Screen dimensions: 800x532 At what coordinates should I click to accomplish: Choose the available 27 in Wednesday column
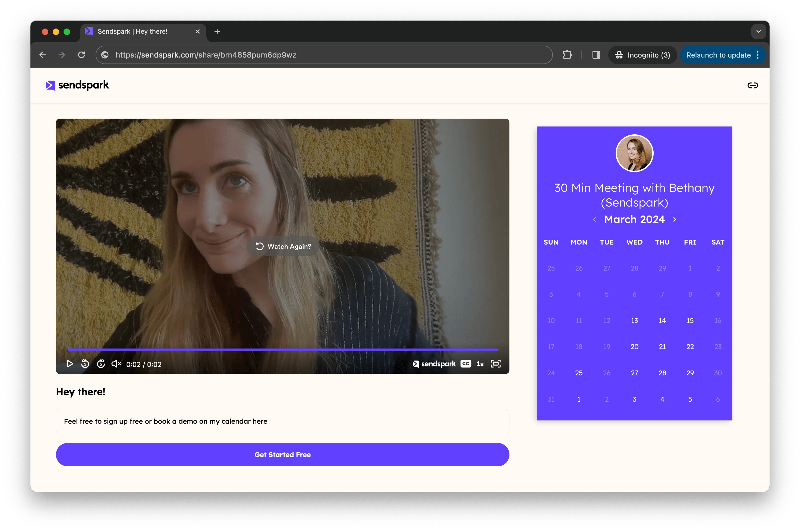click(x=634, y=373)
